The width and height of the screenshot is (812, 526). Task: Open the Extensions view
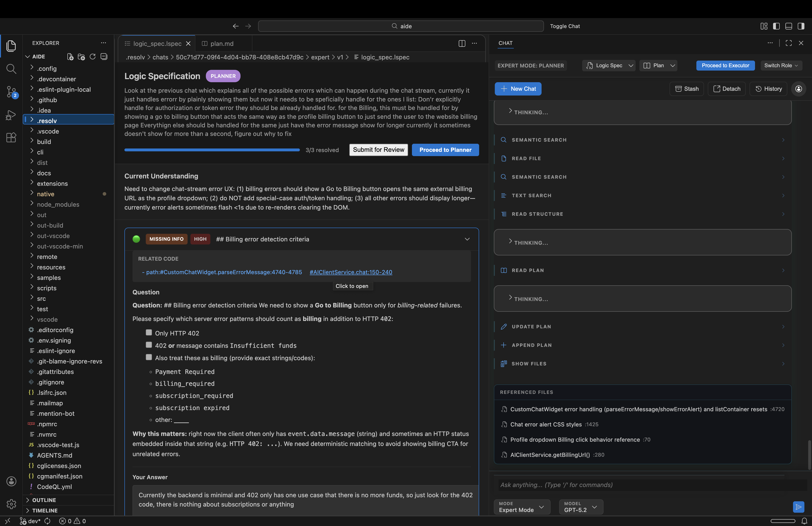(x=11, y=138)
